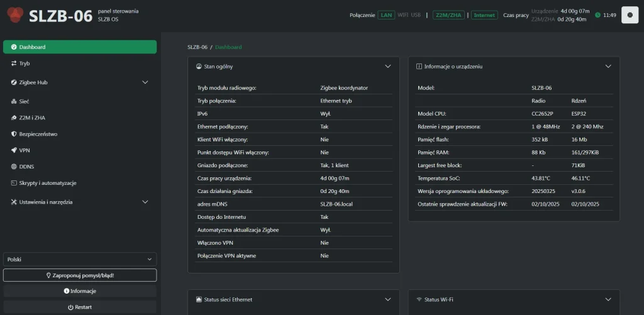Click the VPN rocket icon
The width and height of the screenshot is (644, 315).
tap(14, 150)
